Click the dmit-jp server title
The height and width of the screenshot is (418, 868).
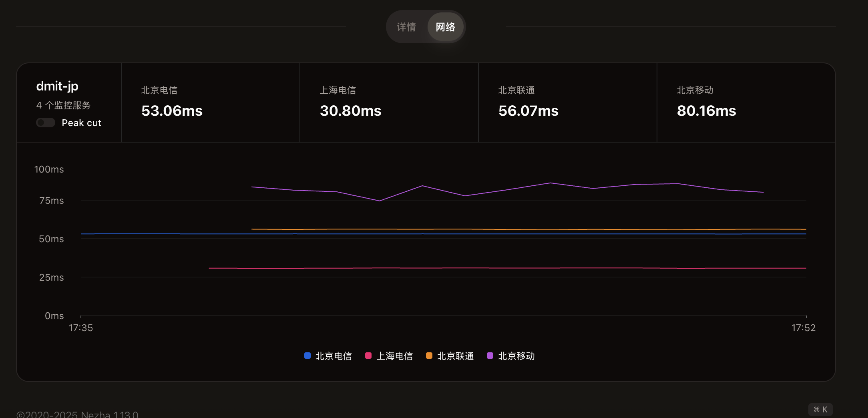pos(57,86)
